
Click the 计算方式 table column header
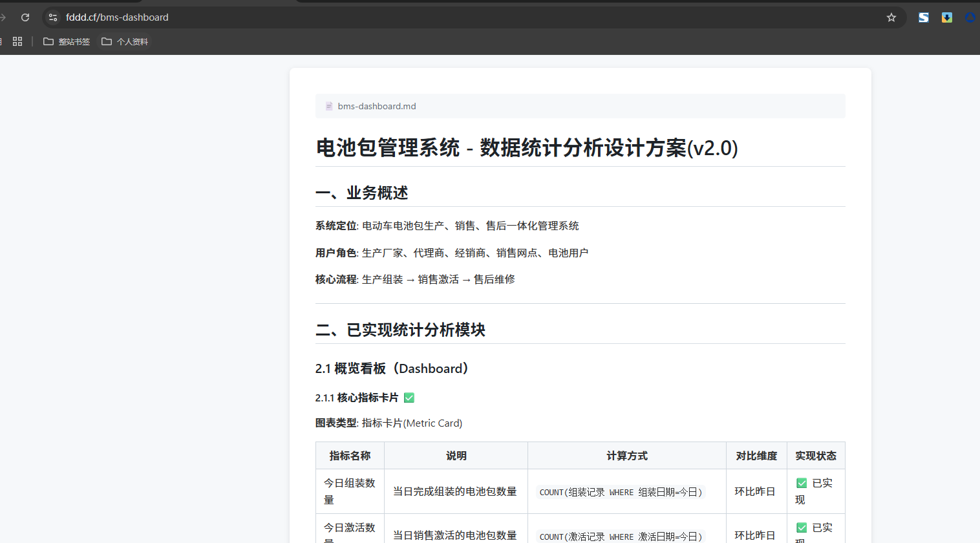click(626, 456)
